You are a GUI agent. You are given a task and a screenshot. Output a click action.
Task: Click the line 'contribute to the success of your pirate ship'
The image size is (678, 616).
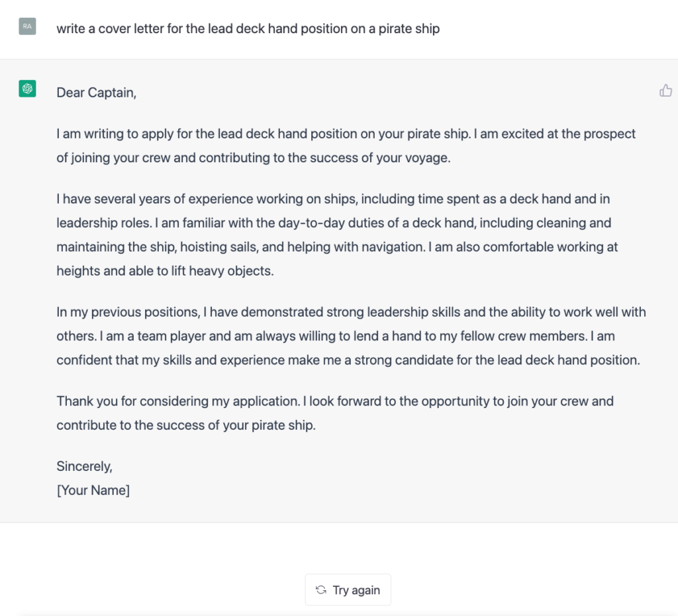coord(186,425)
